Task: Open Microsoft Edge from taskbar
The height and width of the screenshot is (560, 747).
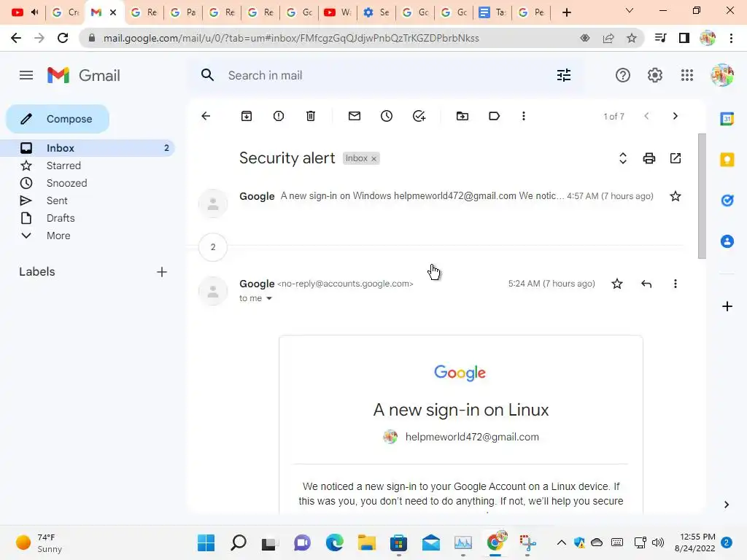Action: [x=334, y=542]
